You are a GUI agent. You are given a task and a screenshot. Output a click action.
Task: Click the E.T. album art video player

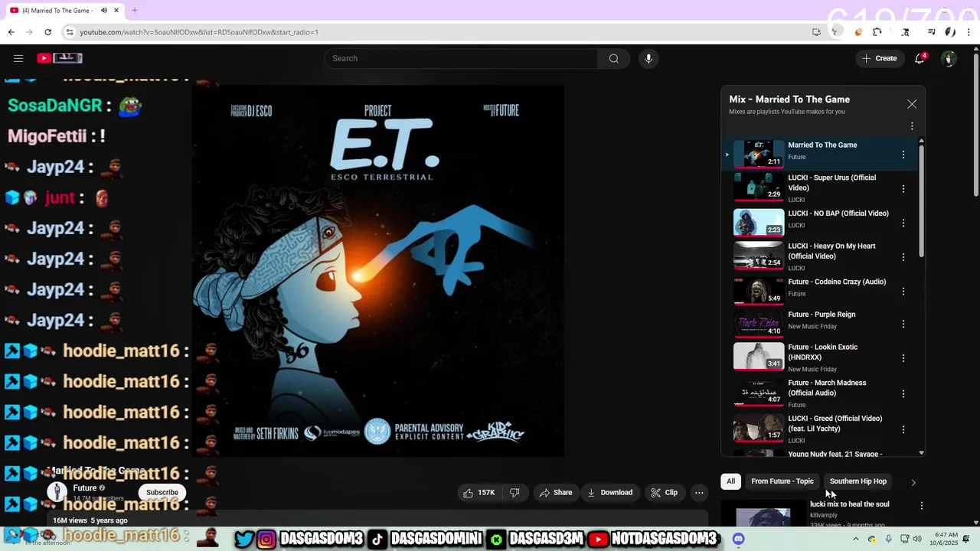378,271
